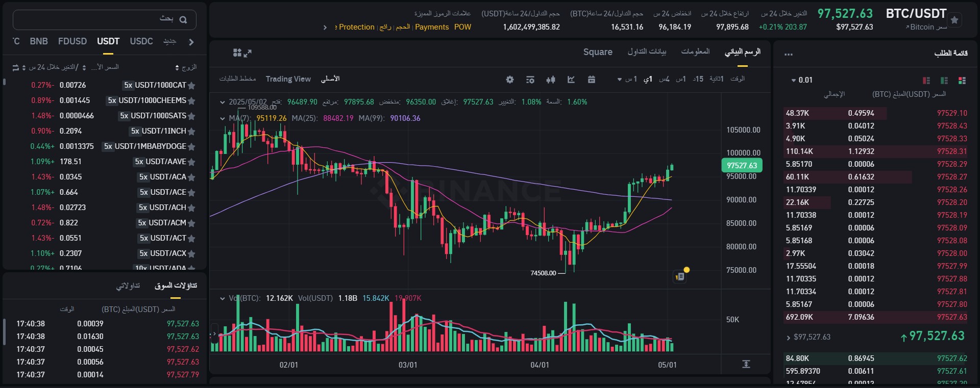
Task: Star the USDT/1000CHEEMS pair
Action: (191, 101)
